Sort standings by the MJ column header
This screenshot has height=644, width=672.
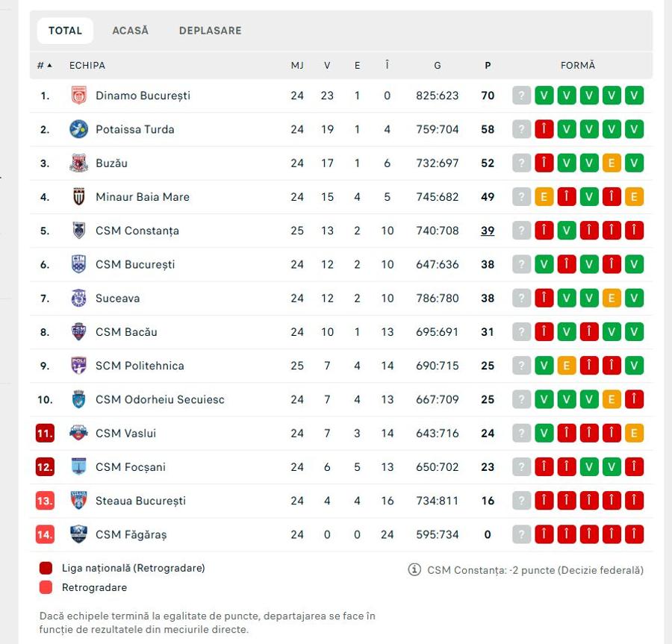click(297, 66)
